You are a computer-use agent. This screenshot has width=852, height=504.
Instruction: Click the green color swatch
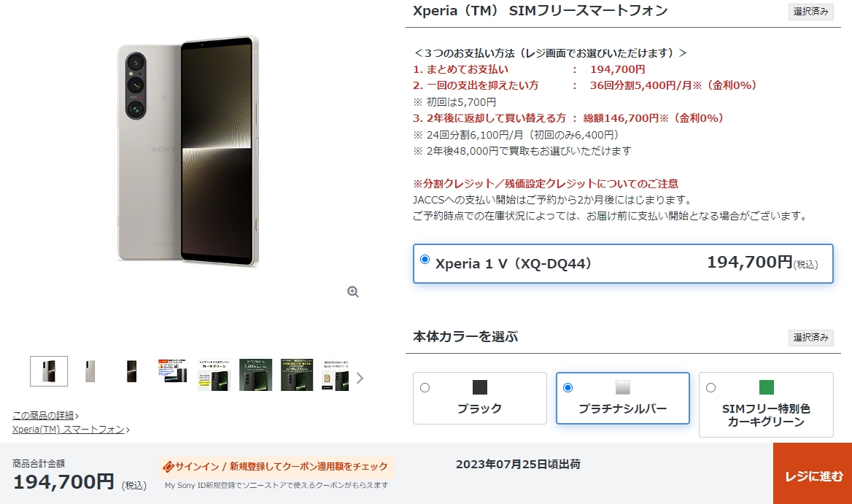(x=766, y=387)
